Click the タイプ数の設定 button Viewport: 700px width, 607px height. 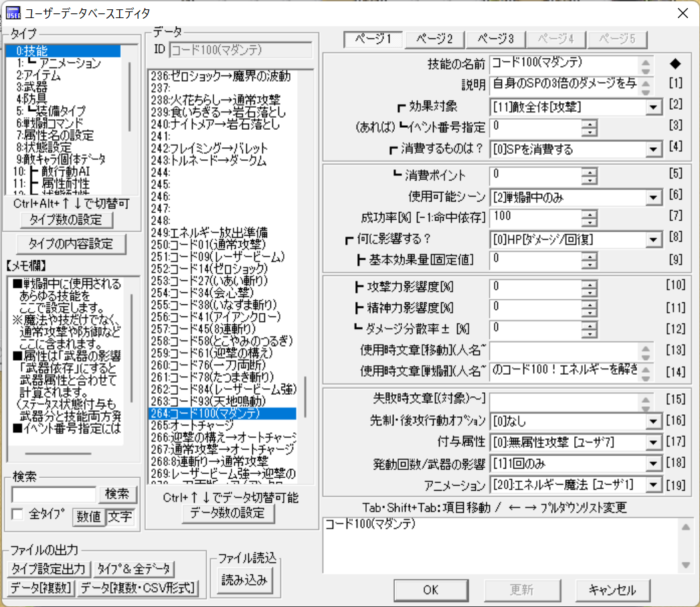(x=66, y=220)
